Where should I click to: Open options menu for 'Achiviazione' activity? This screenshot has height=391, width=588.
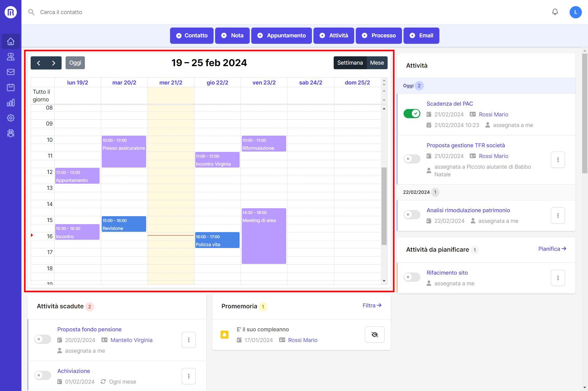point(188,376)
